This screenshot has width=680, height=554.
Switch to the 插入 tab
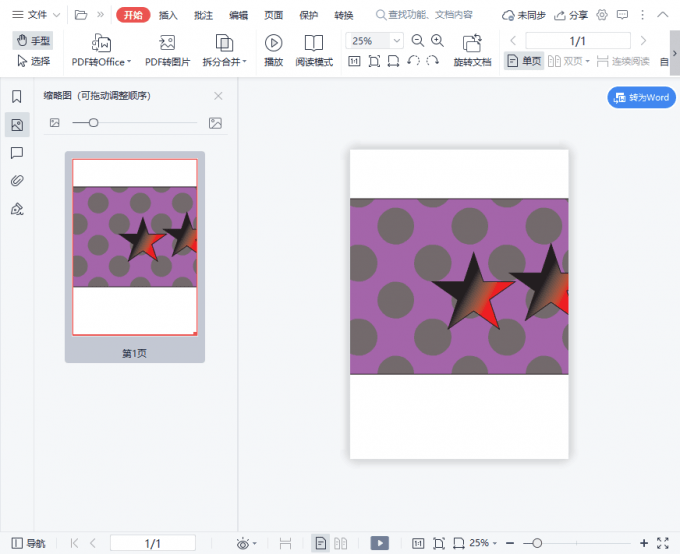coord(168,16)
